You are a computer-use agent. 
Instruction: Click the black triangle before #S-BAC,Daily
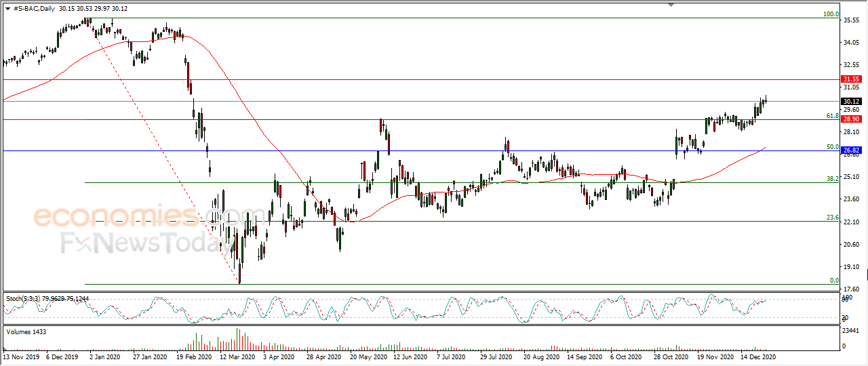(x=7, y=7)
